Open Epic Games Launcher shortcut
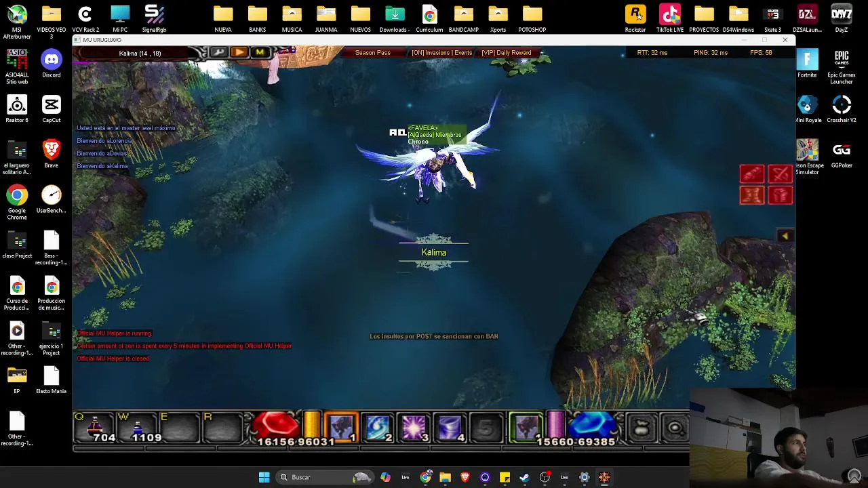 (842, 68)
